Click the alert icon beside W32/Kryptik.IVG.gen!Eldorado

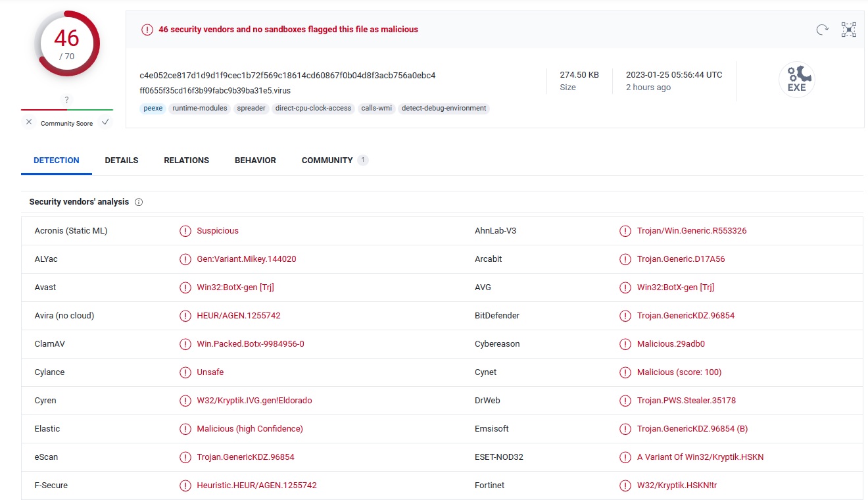[185, 401]
